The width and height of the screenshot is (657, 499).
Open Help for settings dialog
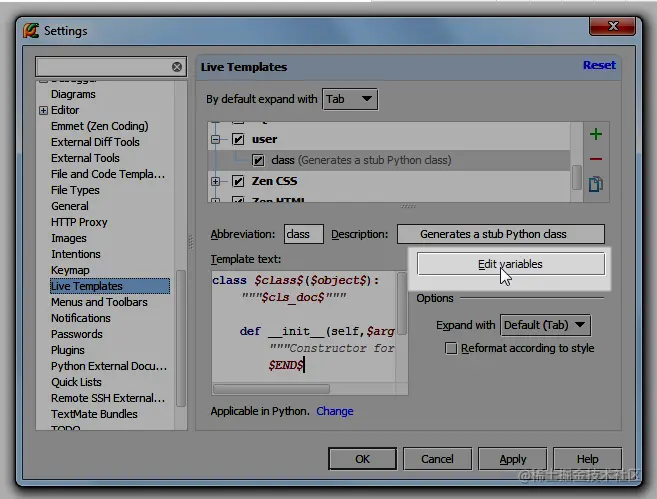tap(587, 459)
